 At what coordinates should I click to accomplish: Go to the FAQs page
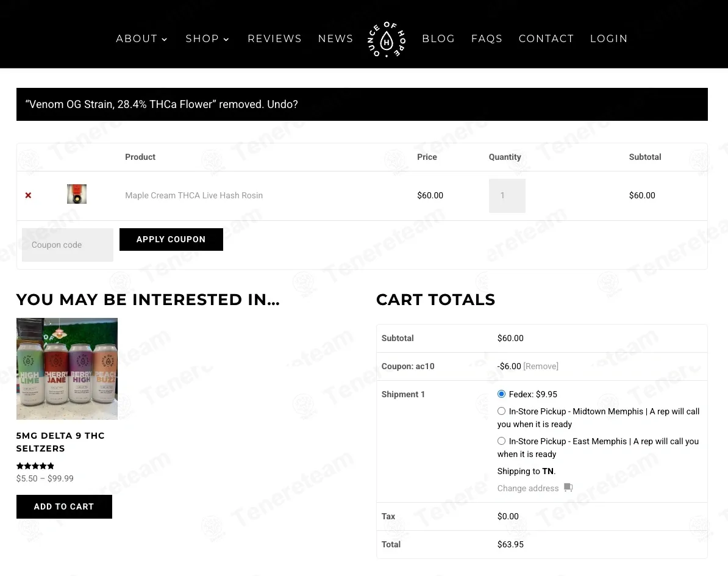pos(487,38)
